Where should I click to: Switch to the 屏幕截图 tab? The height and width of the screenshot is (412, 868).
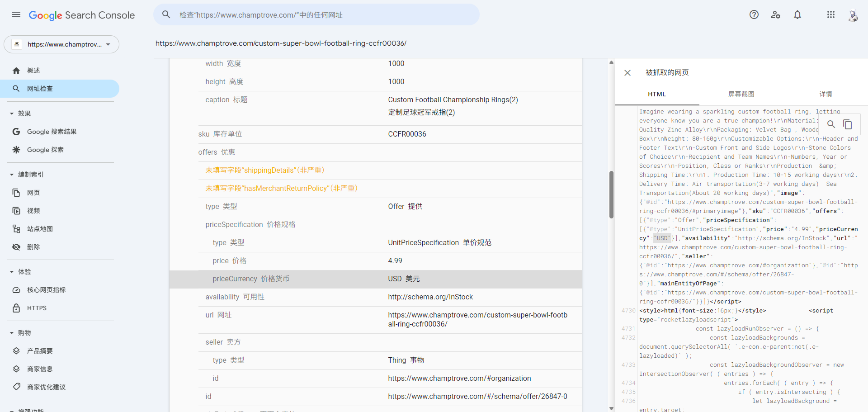741,94
